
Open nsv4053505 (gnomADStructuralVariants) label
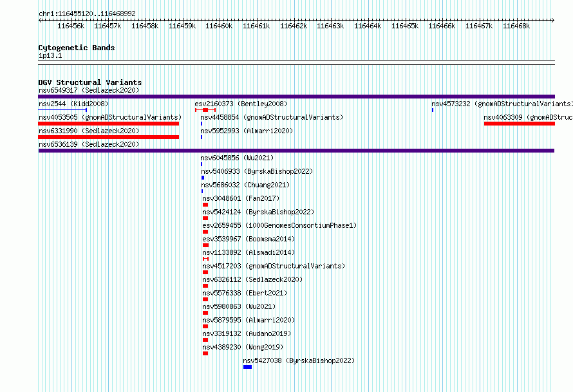tap(110, 117)
